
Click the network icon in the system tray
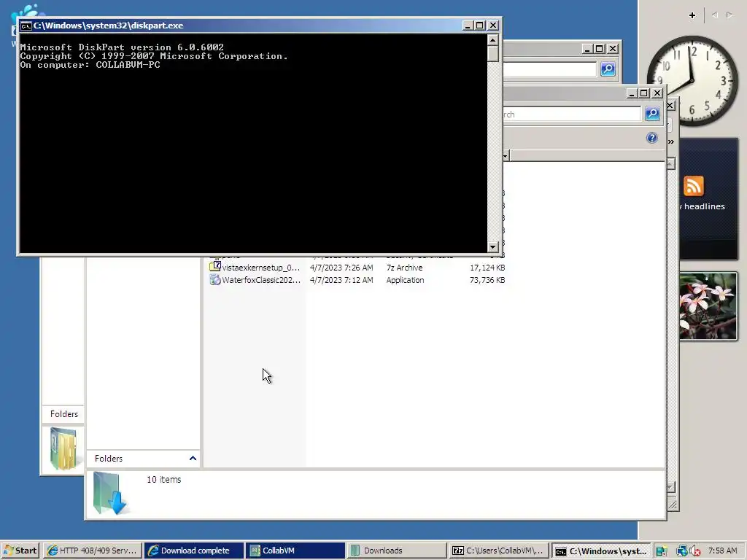click(x=682, y=551)
